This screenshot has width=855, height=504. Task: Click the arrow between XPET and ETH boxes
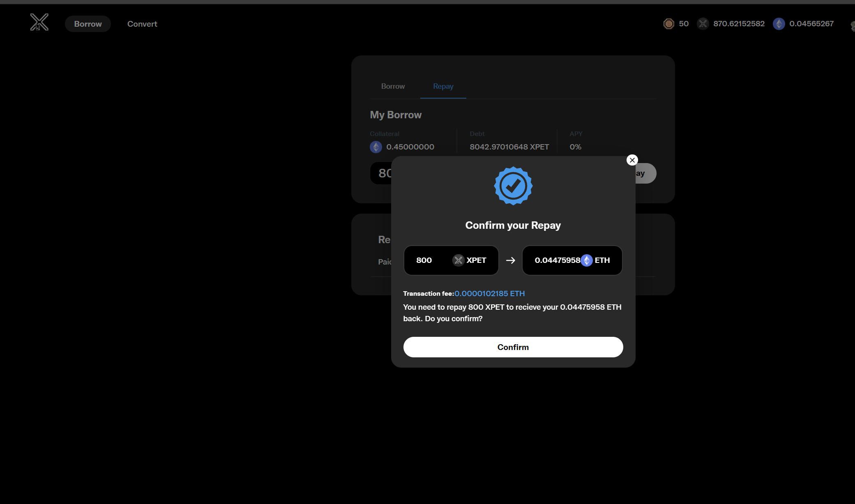click(510, 260)
